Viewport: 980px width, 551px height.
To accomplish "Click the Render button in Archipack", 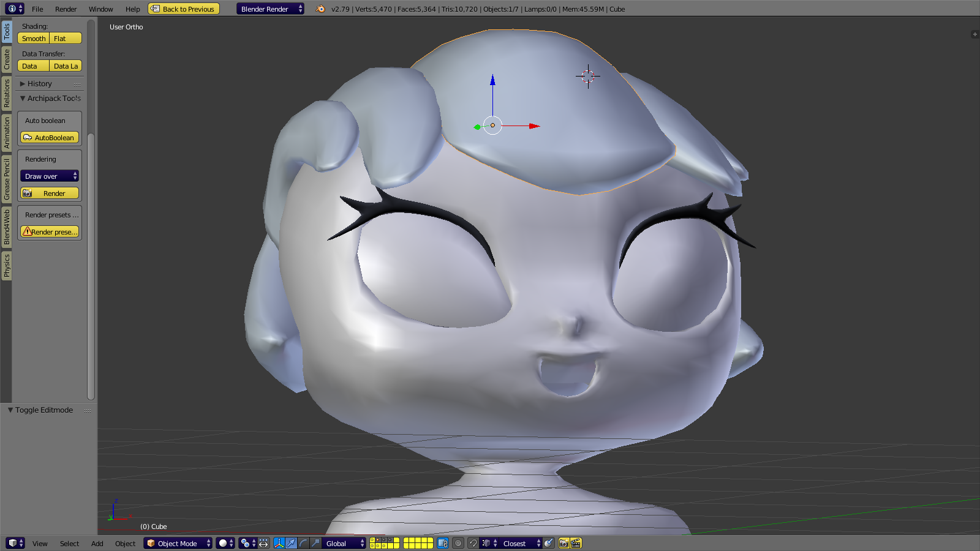I will point(50,193).
